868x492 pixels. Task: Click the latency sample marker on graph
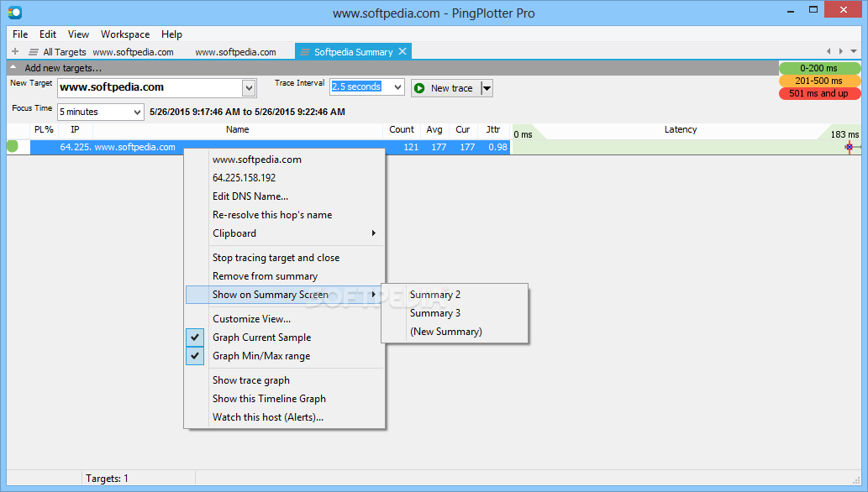click(850, 147)
